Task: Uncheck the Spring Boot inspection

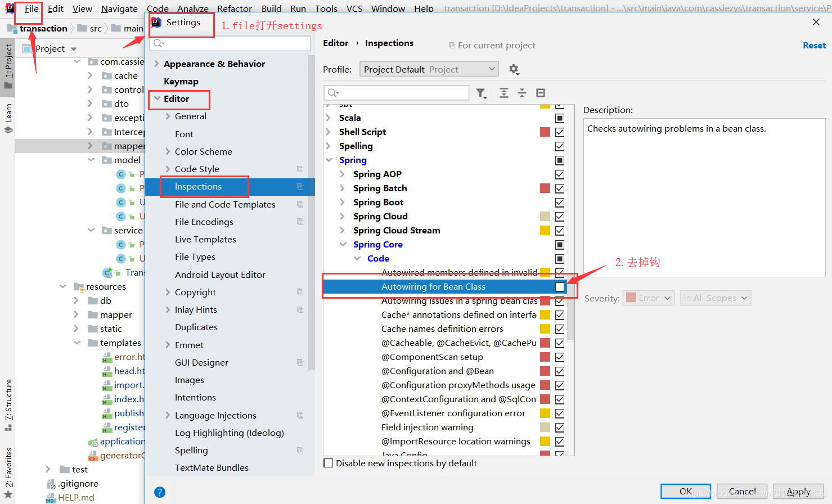Action: [x=559, y=202]
